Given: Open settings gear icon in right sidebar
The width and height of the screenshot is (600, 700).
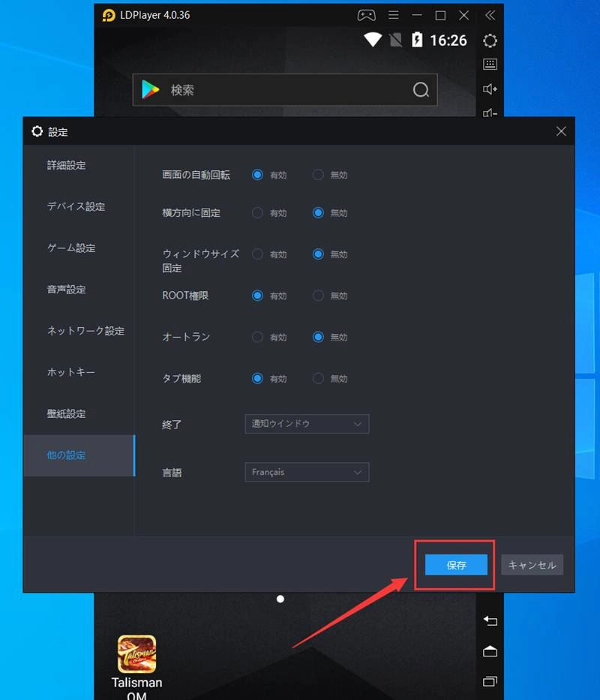Looking at the screenshot, I should tap(490, 41).
